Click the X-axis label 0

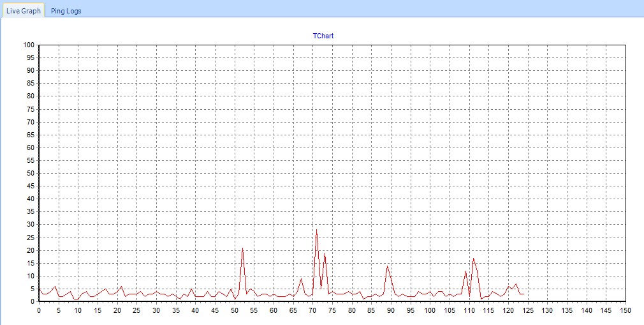pos(39,310)
